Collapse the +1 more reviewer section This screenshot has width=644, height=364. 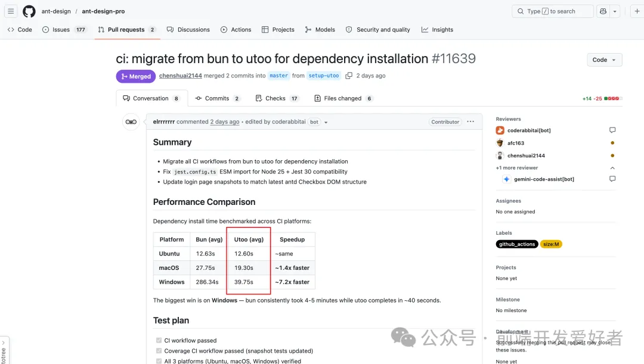click(612, 168)
